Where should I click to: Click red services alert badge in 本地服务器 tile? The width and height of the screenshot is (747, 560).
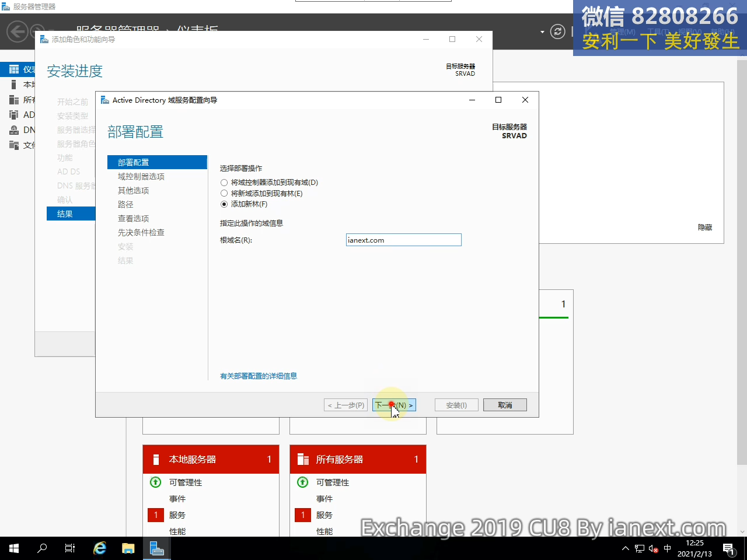pyautogui.click(x=156, y=515)
